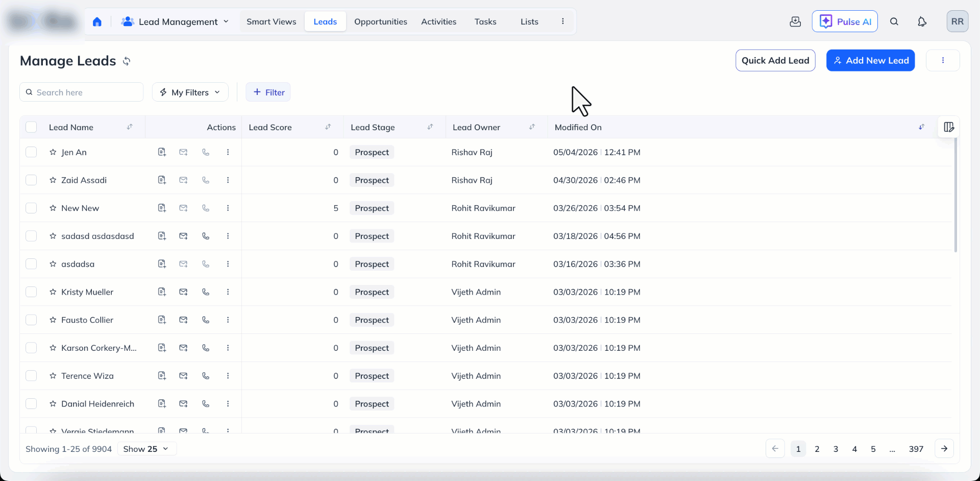Image resolution: width=980 pixels, height=481 pixels.
Task: Call Danial Heidenreich
Action: (206, 404)
